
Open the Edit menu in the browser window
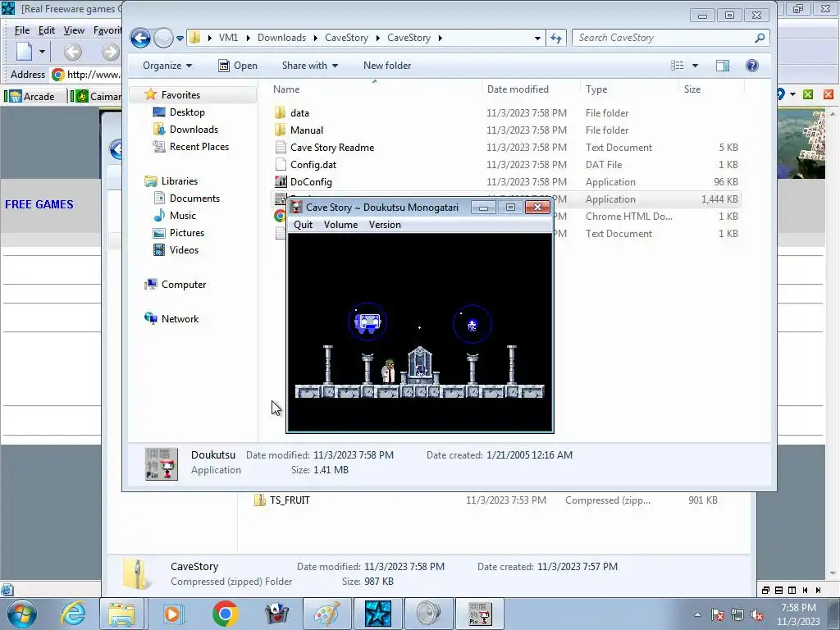[47, 30]
